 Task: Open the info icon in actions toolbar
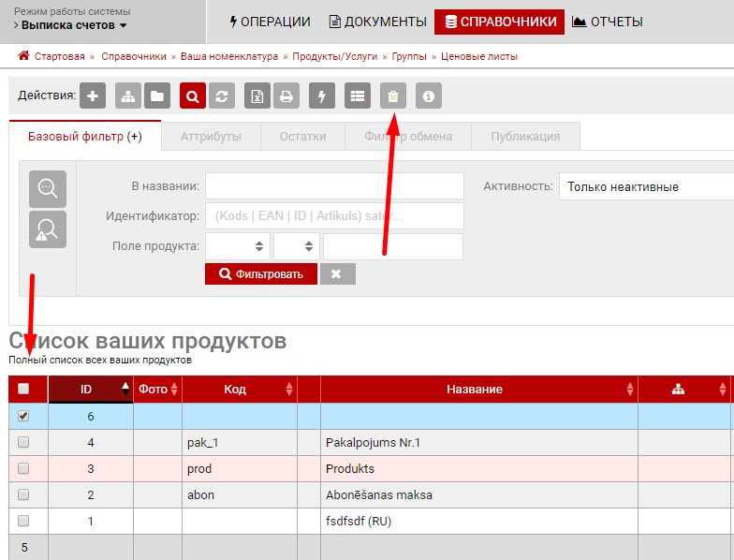(x=429, y=96)
